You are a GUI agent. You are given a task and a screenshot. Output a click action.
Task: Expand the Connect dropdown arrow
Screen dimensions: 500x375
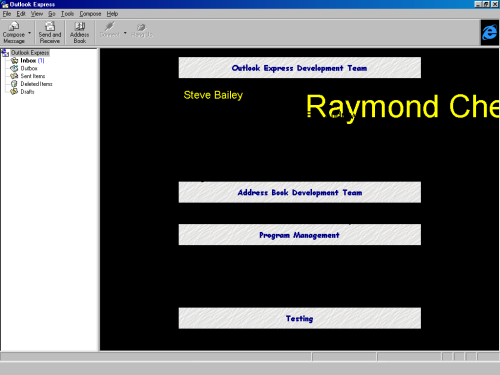click(x=125, y=33)
